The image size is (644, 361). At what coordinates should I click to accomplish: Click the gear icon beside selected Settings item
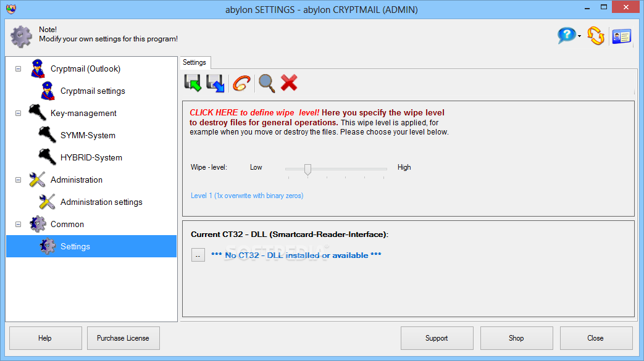(x=48, y=246)
